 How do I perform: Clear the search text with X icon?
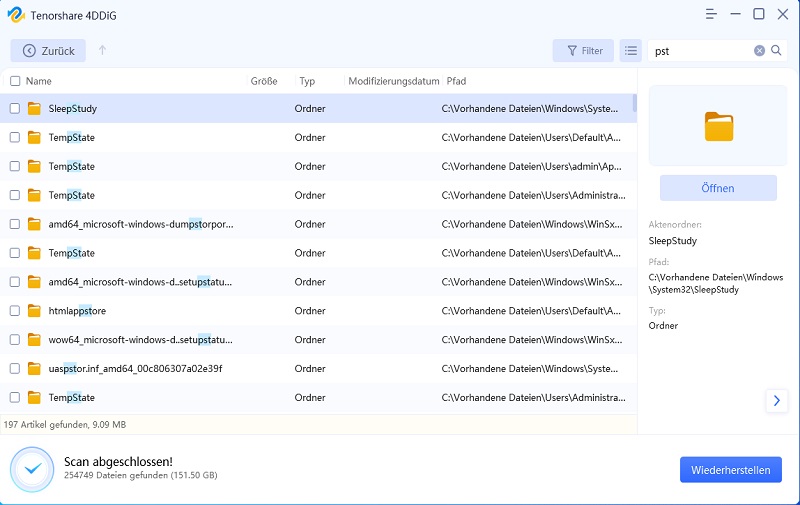tap(759, 50)
